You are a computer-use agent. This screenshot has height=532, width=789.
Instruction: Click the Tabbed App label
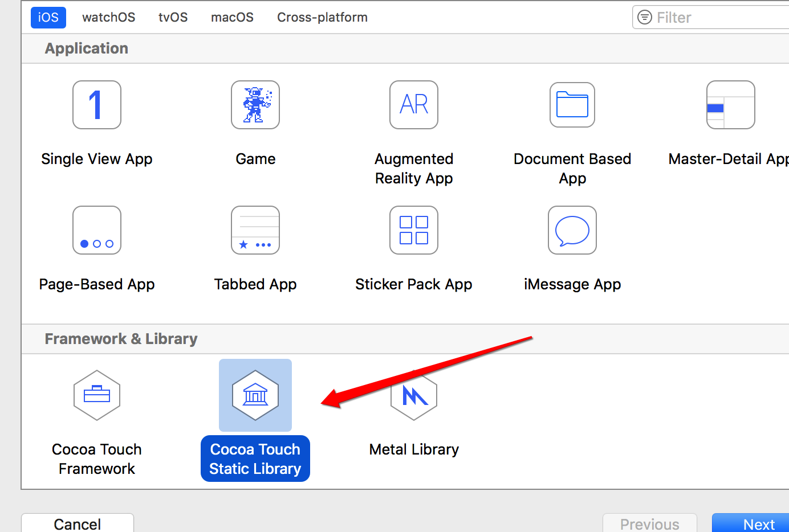pos(255,284)
